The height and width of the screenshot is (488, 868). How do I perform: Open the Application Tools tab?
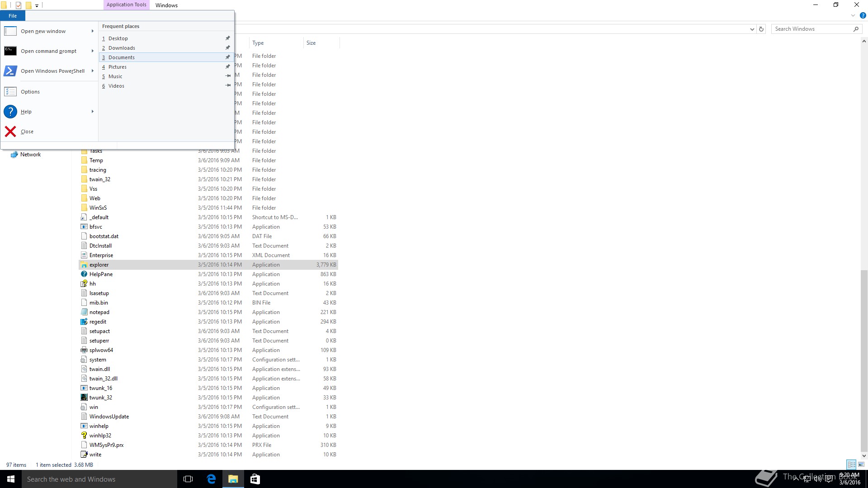click(127, 5)
